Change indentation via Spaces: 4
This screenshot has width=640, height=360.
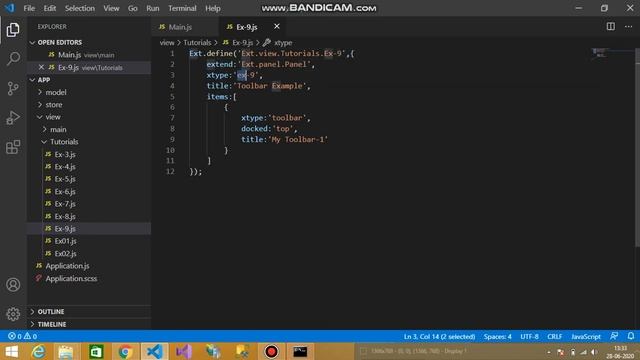(x=497, y=336)
